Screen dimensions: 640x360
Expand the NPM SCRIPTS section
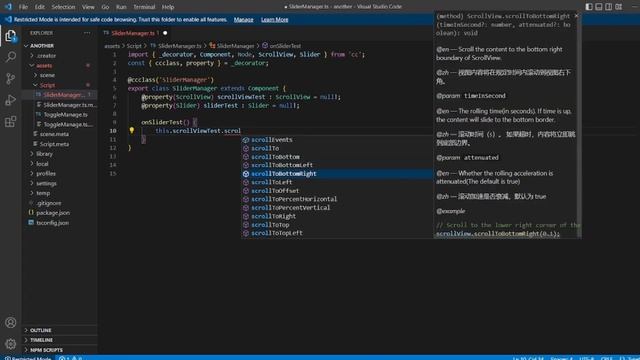click(60, 350)
